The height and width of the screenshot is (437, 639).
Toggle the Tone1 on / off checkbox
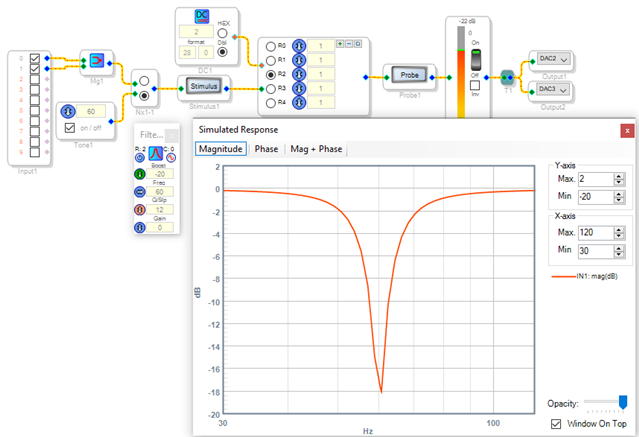[x=70, y=128]
